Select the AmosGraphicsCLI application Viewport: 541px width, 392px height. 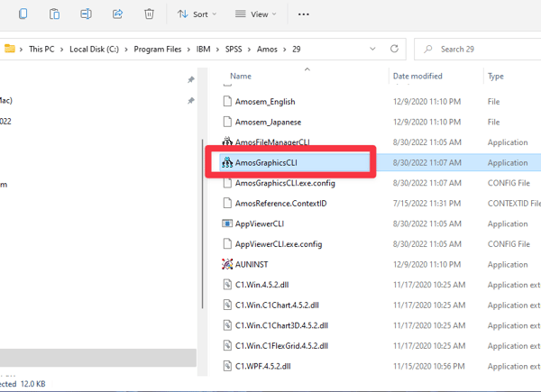266,163
